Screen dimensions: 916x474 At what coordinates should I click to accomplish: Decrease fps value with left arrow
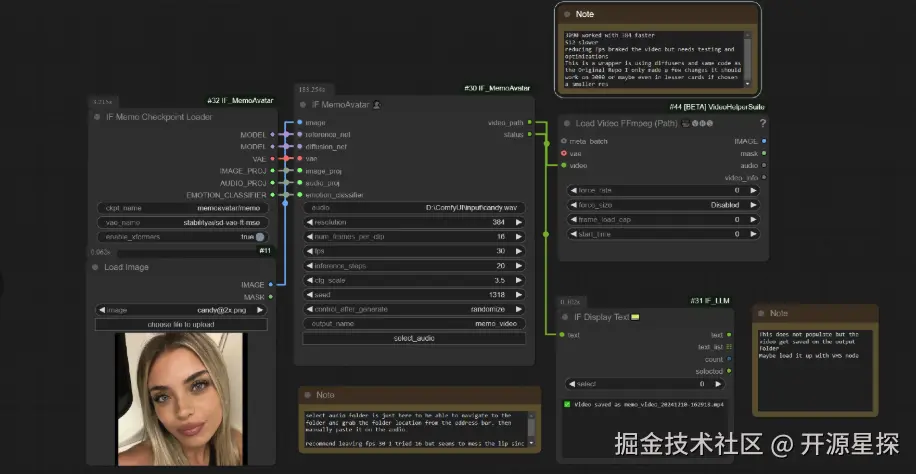click(310, 251)
